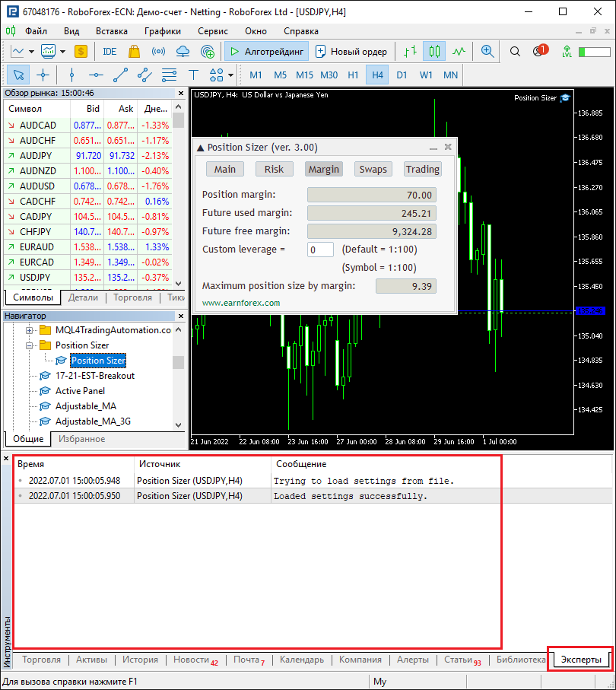Select the crosshair tool

pyautogui.click(x=43, y=75)
